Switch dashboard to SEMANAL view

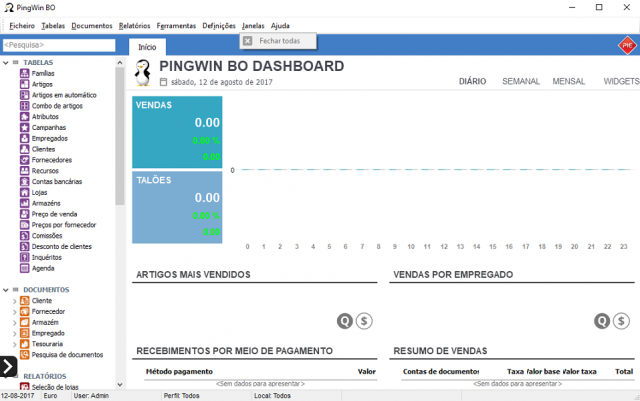521,81
